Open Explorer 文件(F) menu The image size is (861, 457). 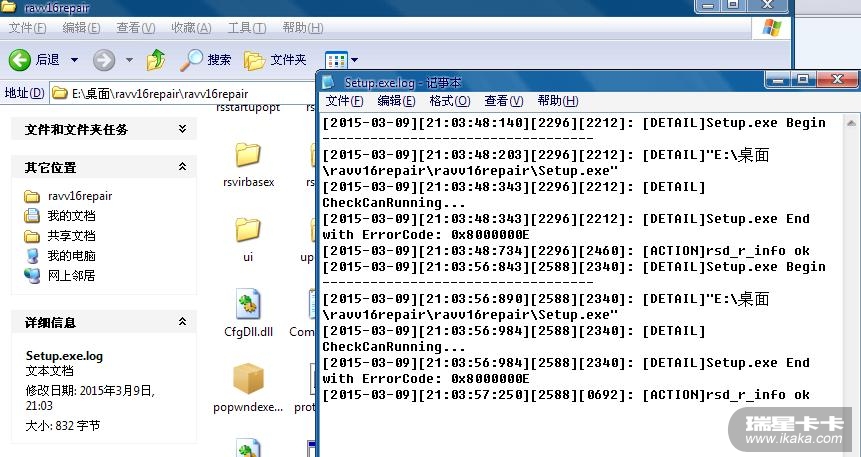27,27
